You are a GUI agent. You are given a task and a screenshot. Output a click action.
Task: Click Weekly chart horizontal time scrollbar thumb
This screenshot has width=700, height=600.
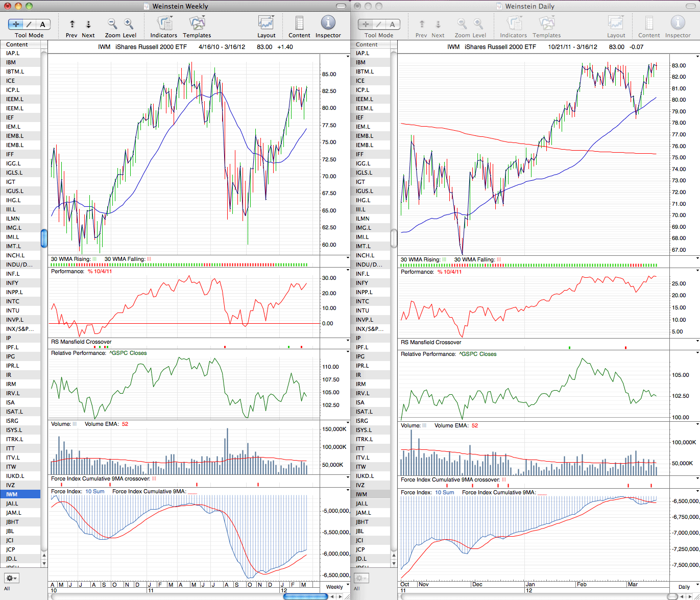(305, 596)
